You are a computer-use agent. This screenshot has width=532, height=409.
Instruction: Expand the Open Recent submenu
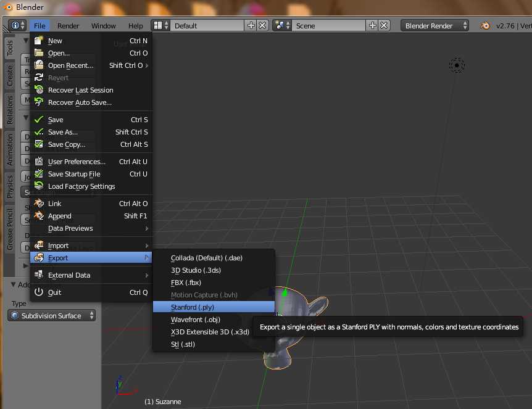147,65
